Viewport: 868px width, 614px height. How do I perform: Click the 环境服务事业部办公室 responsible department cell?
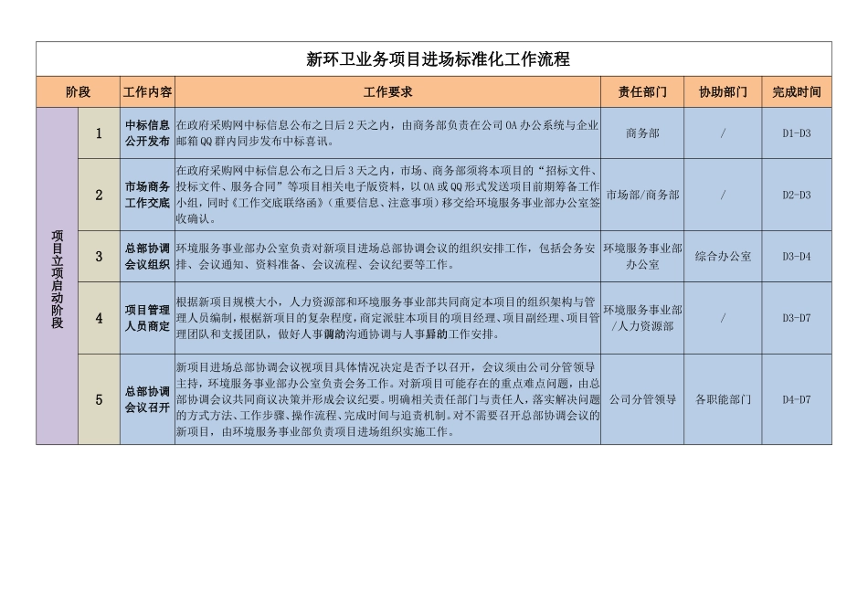click(x=642, y=257)
